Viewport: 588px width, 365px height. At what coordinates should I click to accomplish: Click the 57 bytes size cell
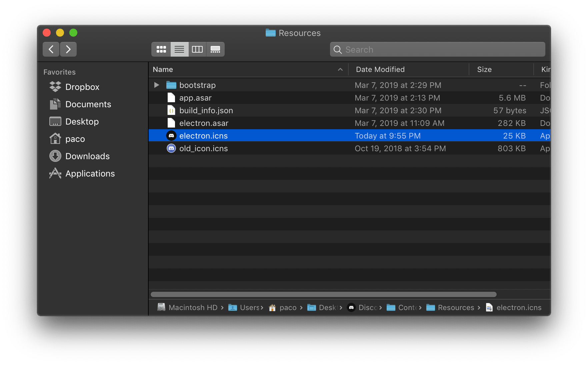(510, 110)
